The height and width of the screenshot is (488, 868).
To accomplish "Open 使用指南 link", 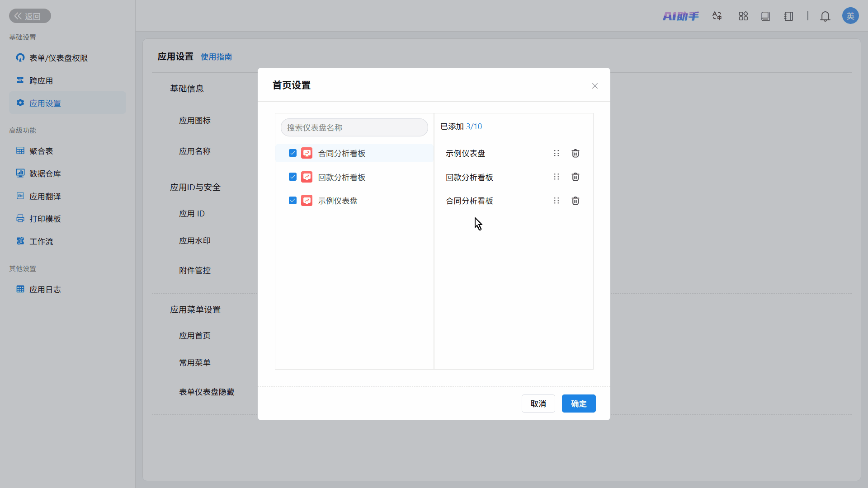I will point(216,57).
